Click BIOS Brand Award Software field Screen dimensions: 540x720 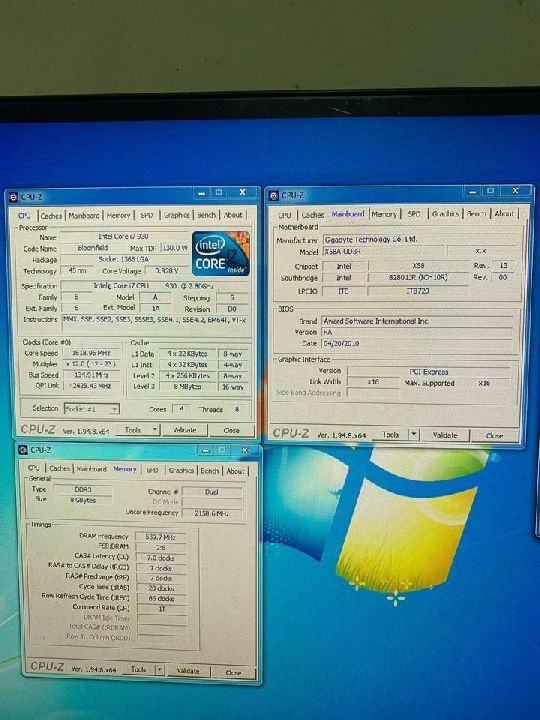pos(417,321)
